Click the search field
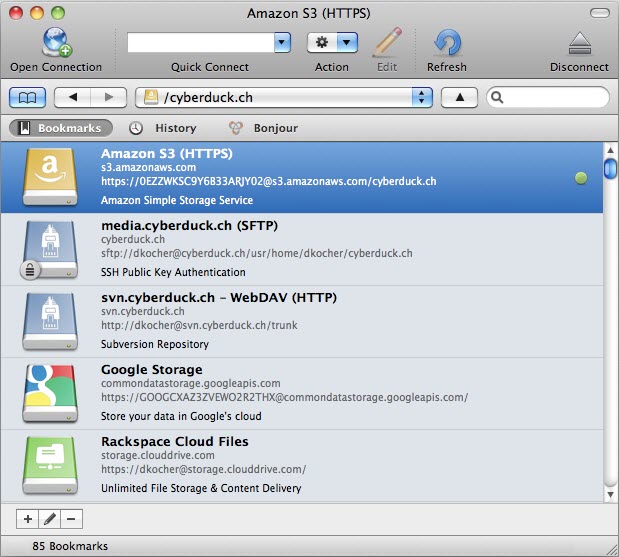Image resolution: width=619 pixels, height=557 pixels. [548, 98]
